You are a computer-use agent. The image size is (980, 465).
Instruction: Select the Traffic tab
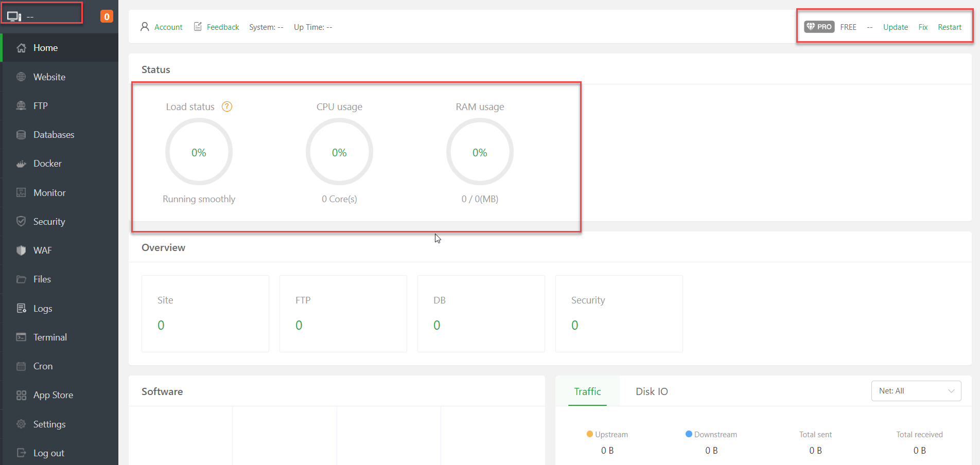point(587,391)
